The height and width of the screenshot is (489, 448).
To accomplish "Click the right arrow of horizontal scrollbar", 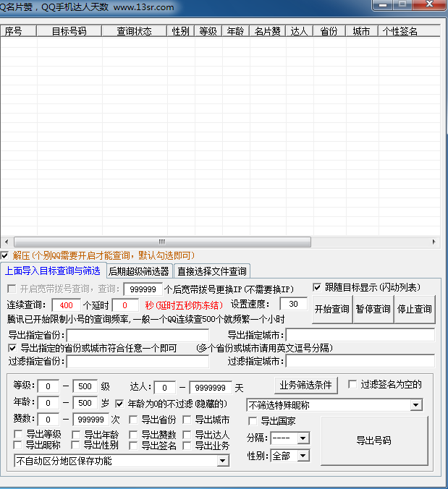I will pos(434,242).
